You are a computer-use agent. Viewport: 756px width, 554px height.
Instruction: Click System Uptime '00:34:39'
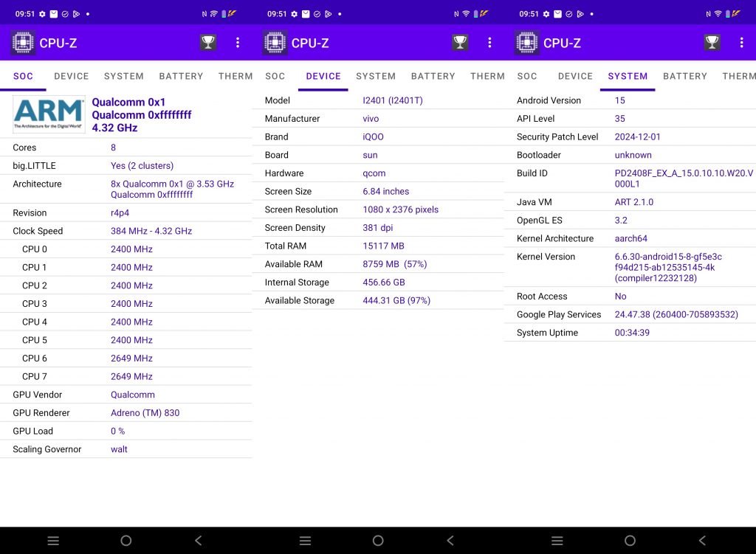pyautogui.click(x=632, y=333)
